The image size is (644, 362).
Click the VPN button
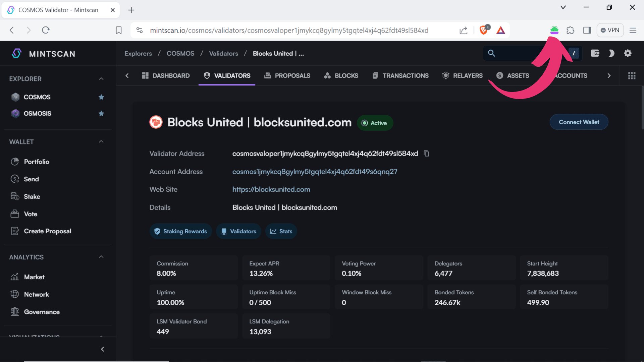(610, 30)
